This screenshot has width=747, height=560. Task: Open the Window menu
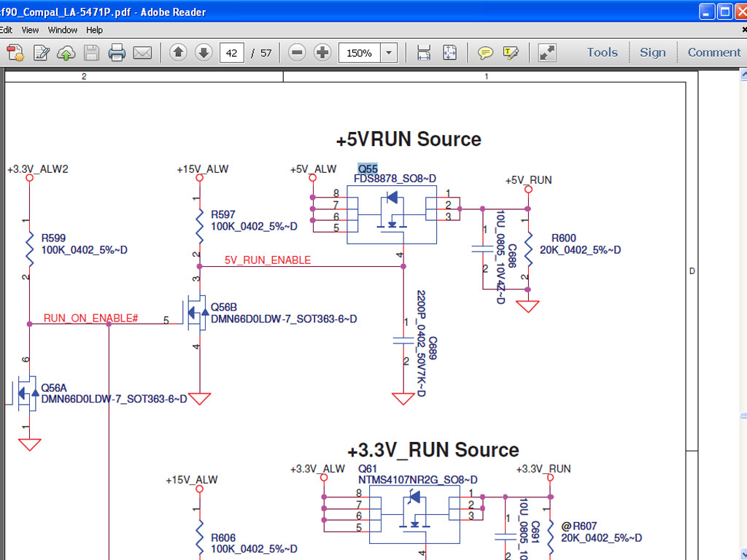coord(63,30)
